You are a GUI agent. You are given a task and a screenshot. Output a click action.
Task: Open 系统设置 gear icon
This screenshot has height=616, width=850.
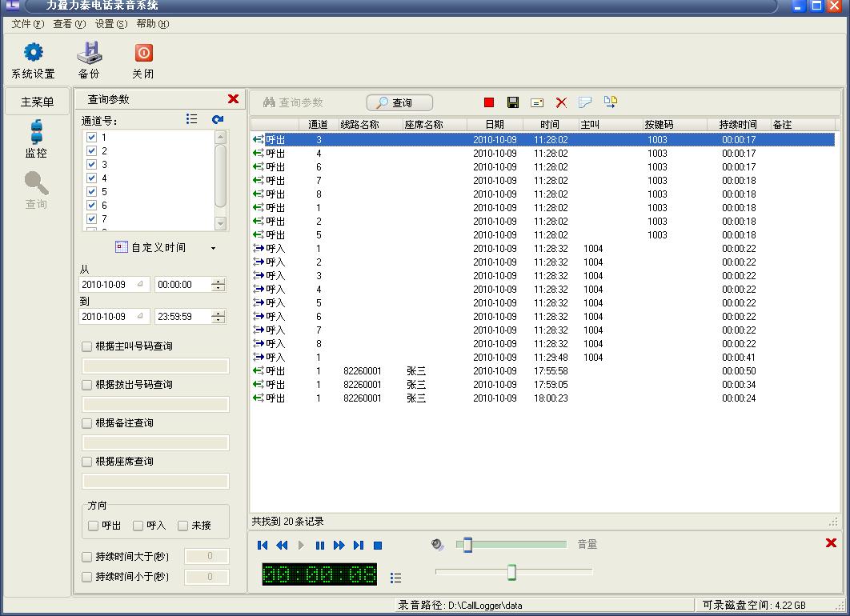click(33, 53)
